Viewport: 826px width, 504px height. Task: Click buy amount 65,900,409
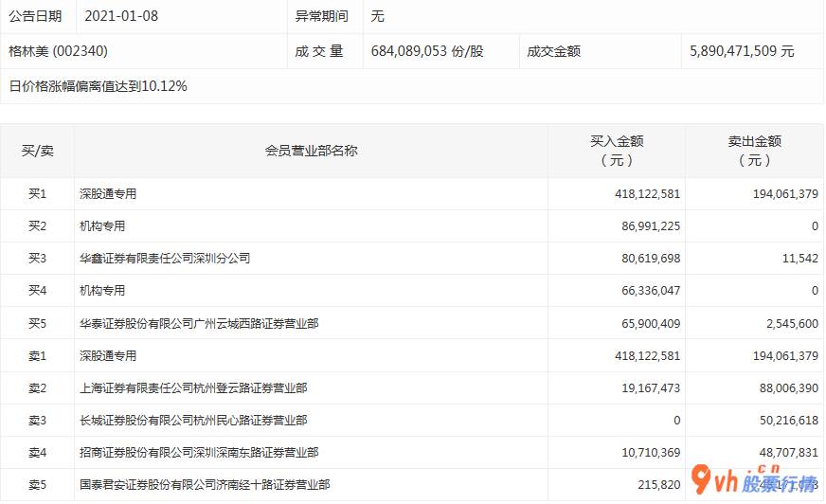pyautogui.click(x=651, y=323)
